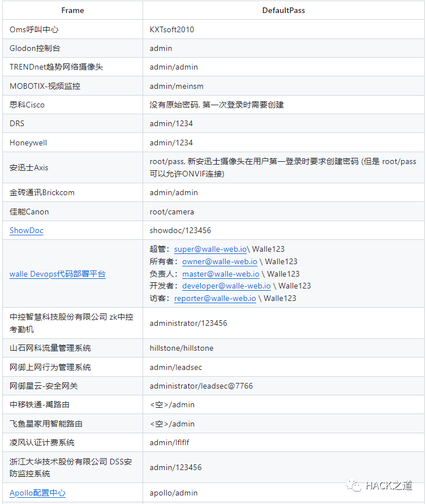The width and height of the screenshot is (426, 504).
Task: Click the developer@walle-web.io email link
Action: click(226, 286)
